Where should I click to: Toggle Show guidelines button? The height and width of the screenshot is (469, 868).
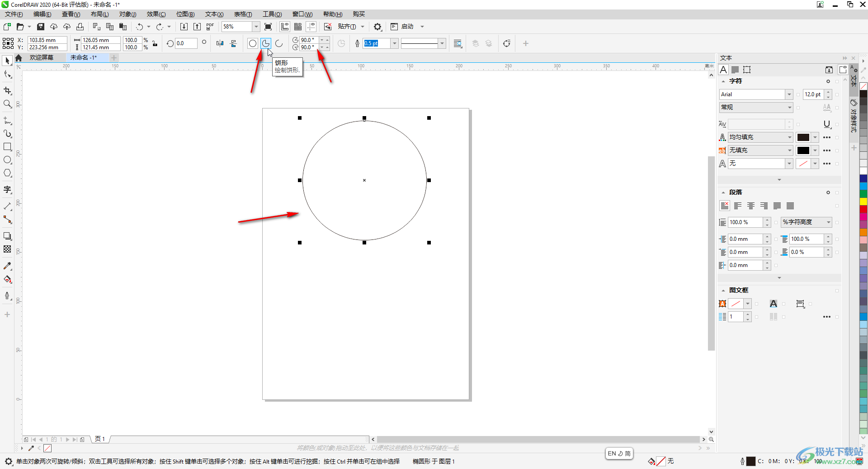pos(311,27)
